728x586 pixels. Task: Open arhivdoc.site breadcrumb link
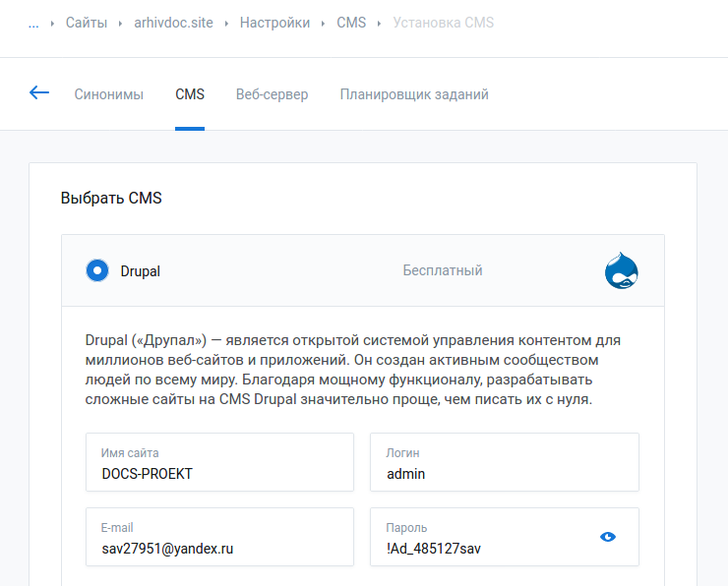click(174, 23)
